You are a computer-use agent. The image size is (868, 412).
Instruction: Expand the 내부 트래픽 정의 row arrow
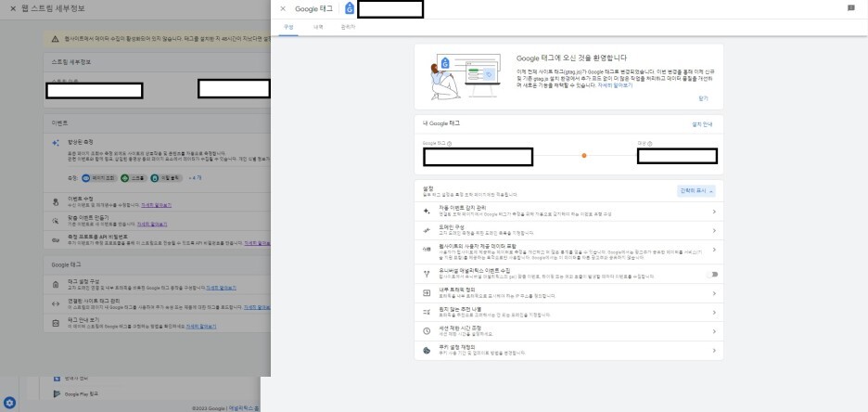714,293
